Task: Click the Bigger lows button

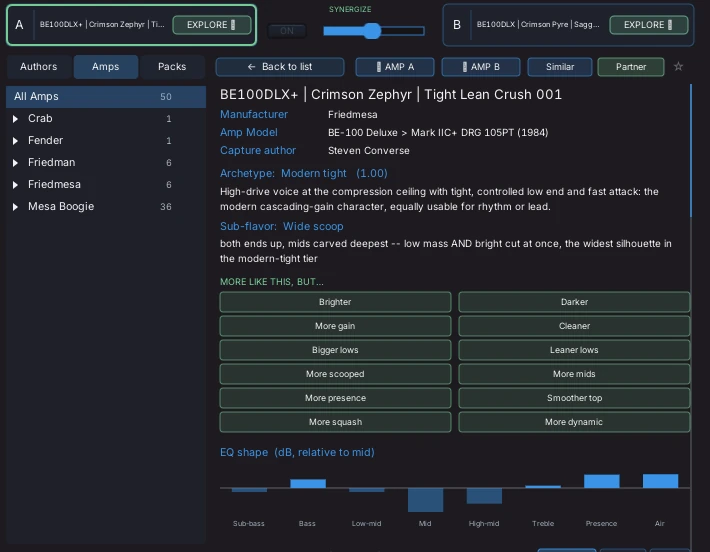Action: [x=335, y=350]
